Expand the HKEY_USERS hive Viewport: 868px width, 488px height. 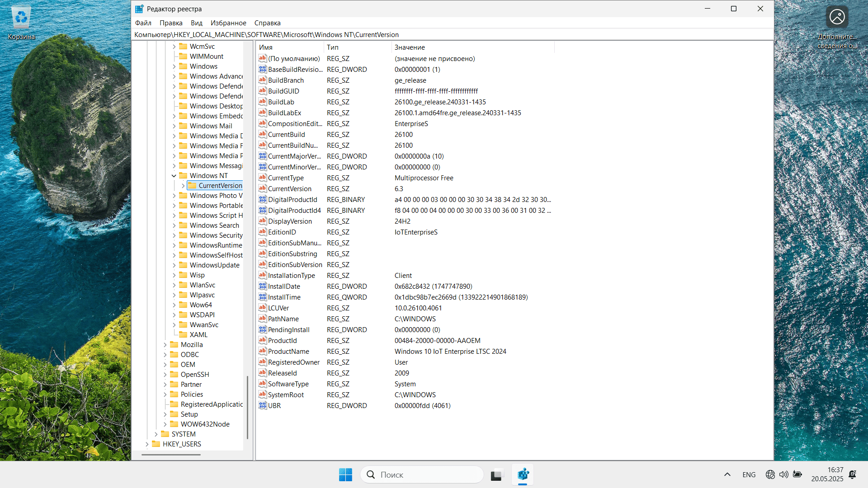(x=147, y=444)
